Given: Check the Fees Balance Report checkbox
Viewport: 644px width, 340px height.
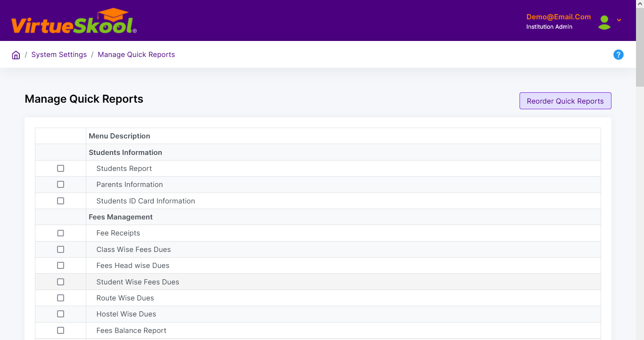Looking at the screenshot, I should point(60,331).
